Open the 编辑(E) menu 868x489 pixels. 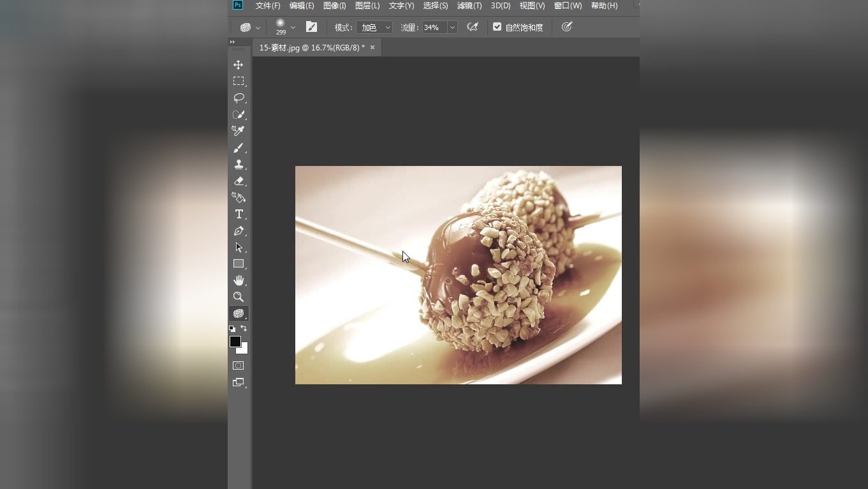pos(302,6)
